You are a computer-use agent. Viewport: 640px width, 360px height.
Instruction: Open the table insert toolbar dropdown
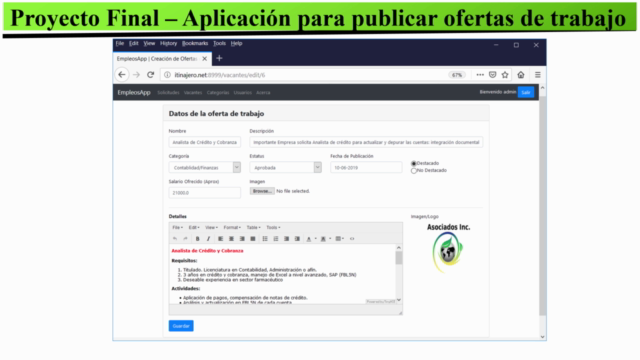(x=340, y=239)
